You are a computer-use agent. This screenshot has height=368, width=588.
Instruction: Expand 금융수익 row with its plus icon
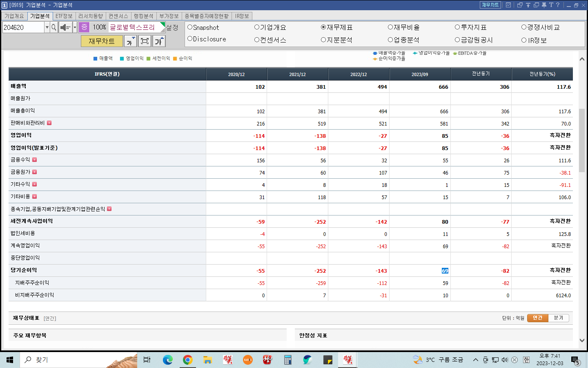pos(34,159)
